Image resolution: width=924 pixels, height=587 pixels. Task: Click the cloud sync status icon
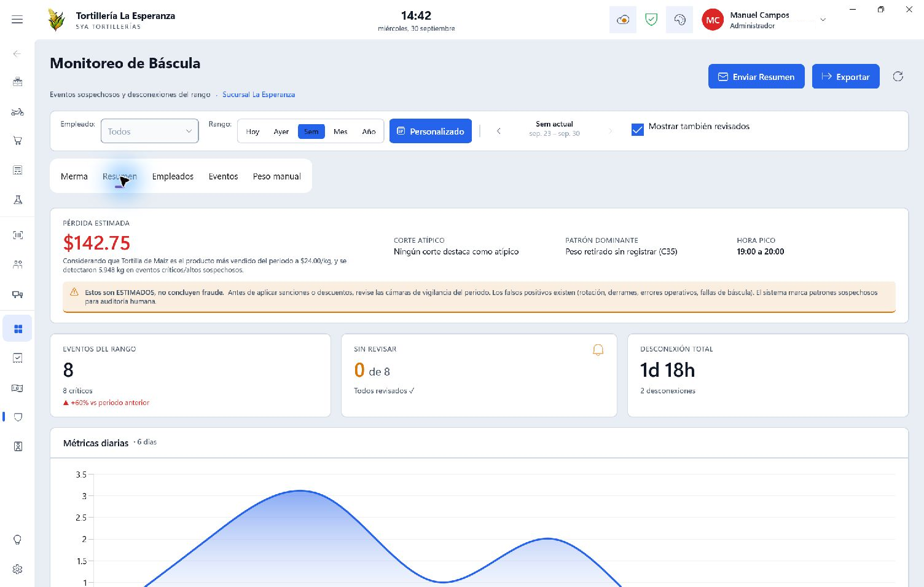pos(623,20)
